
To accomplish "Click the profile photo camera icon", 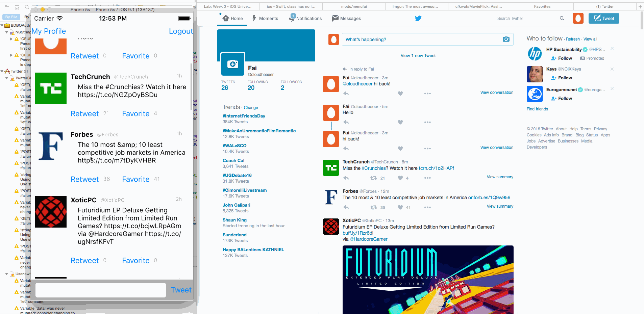I will pos(233,64).
